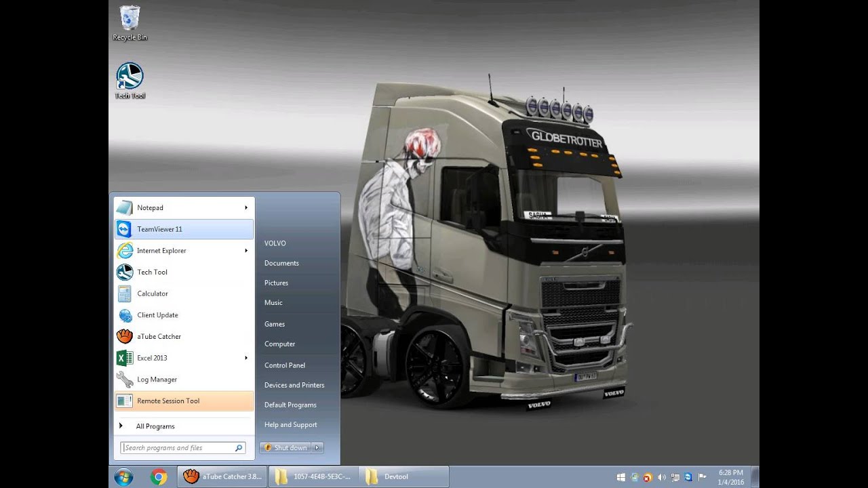
Task: Click the red X security tray icon
Action: tap(648, 476)
